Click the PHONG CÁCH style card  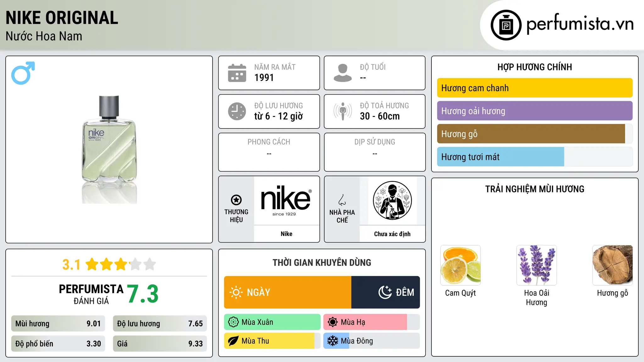[269, 152]
